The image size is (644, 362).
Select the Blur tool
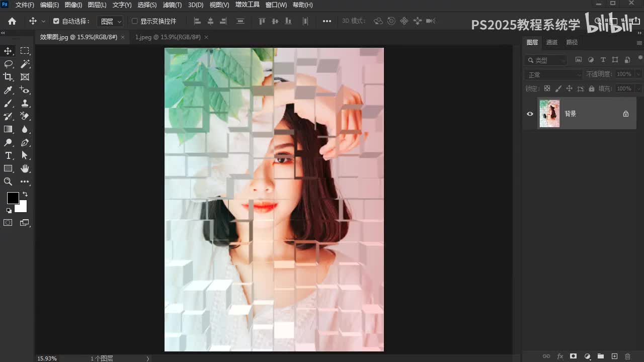click(25, 129)
